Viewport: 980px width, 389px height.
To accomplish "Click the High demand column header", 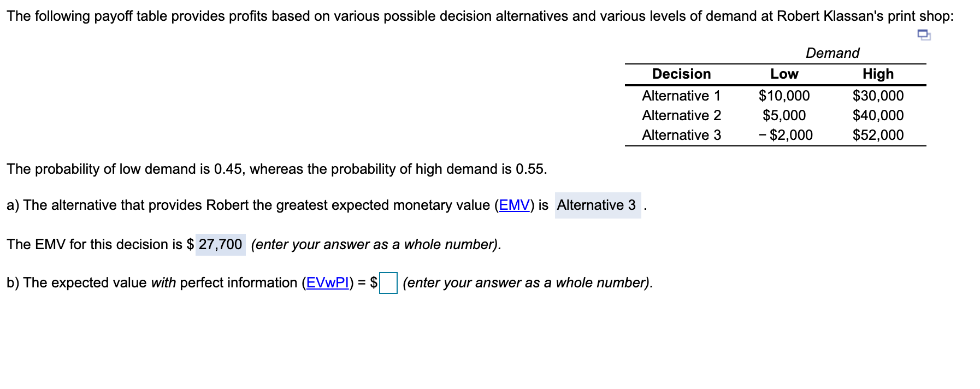I will coord(878,74).
